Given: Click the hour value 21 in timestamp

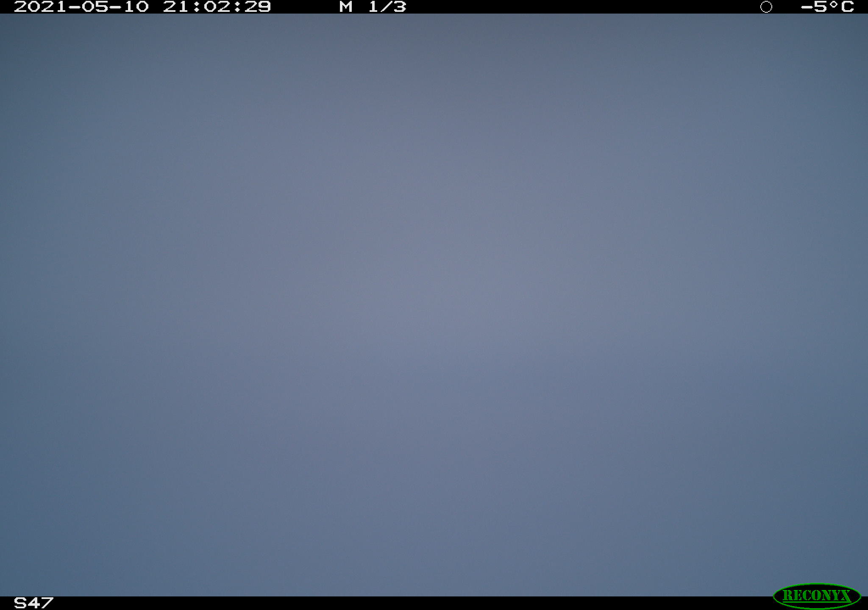Looking at the screenshot, I should click(176, 7).
